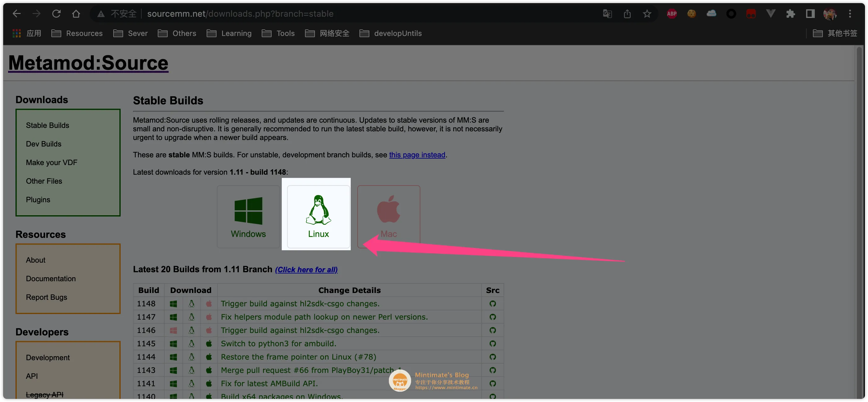Image resolution: width=868 pixels, height=402 pixels.
Task: Open Documentation under Resources sidebar
Action: tap(50, 278)
